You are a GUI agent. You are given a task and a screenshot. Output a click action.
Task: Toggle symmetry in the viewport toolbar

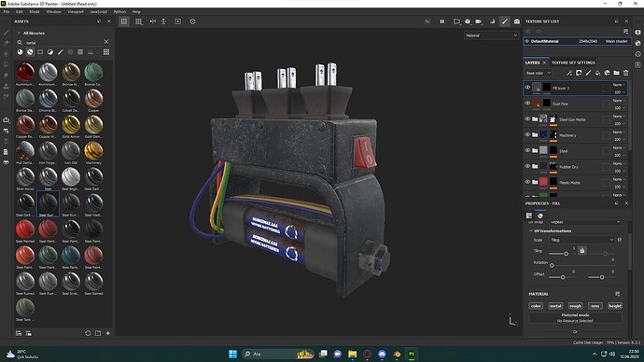point(153,21)
